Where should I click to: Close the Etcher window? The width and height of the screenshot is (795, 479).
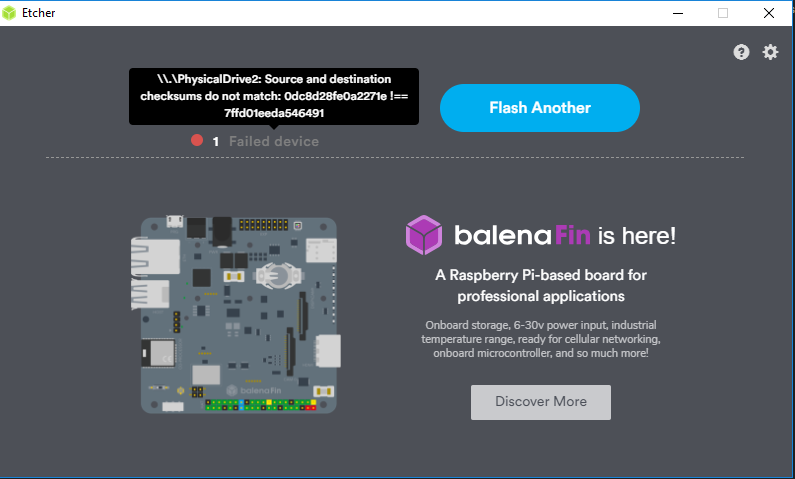coord(769,13)
